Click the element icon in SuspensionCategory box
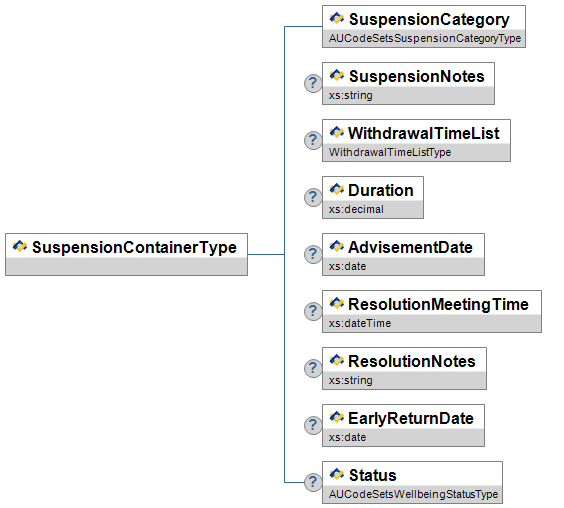The image size is (564, 508). tap(337, 18)
